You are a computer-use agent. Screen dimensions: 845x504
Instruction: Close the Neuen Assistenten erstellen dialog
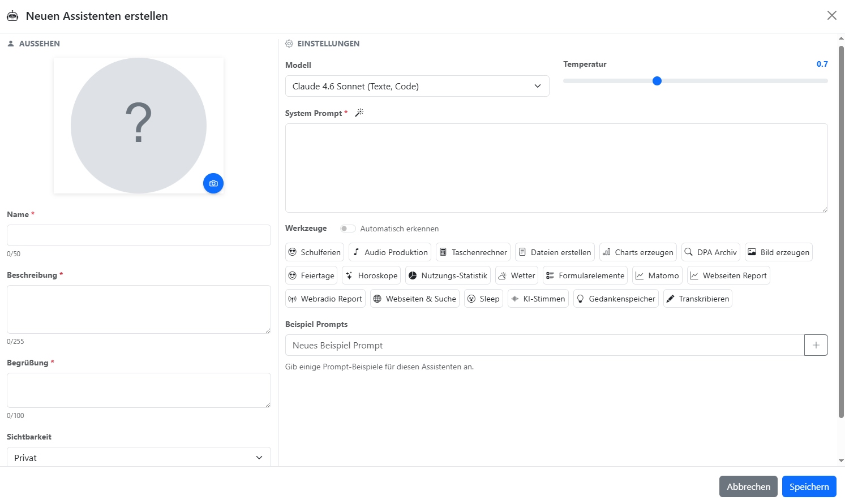coord(831,15)
